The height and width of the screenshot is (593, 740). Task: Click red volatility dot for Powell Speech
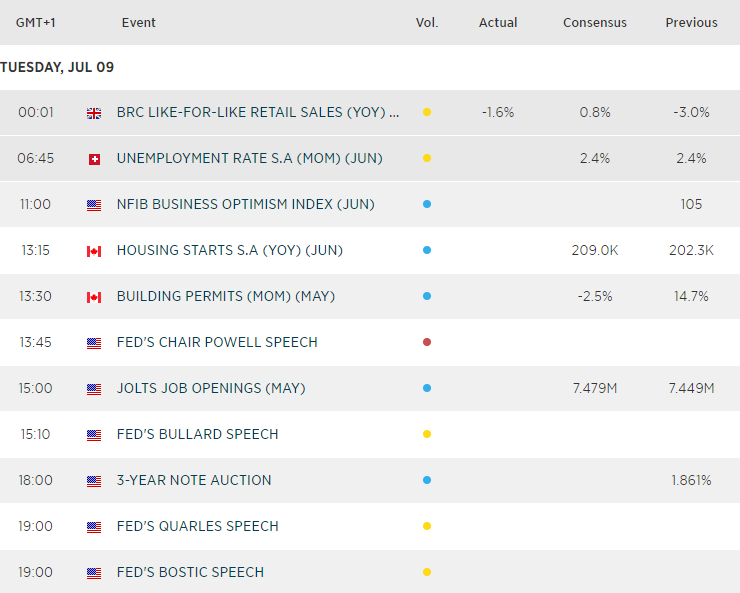point(427,342)
